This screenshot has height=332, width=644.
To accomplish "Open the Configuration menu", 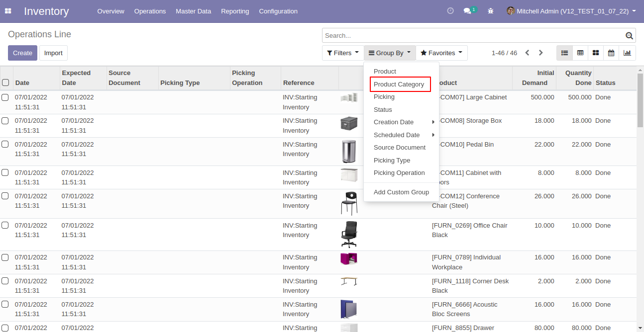I will (x=278, y=11).
